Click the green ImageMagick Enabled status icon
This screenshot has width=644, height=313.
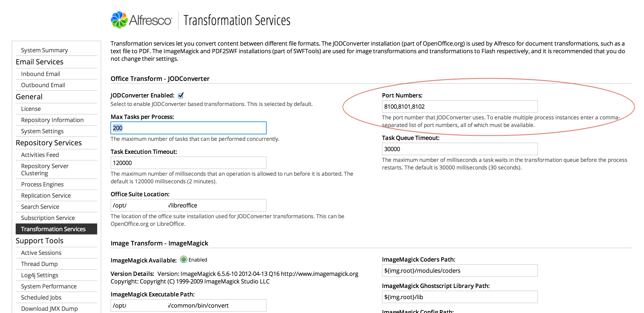(x=183, y=260)
